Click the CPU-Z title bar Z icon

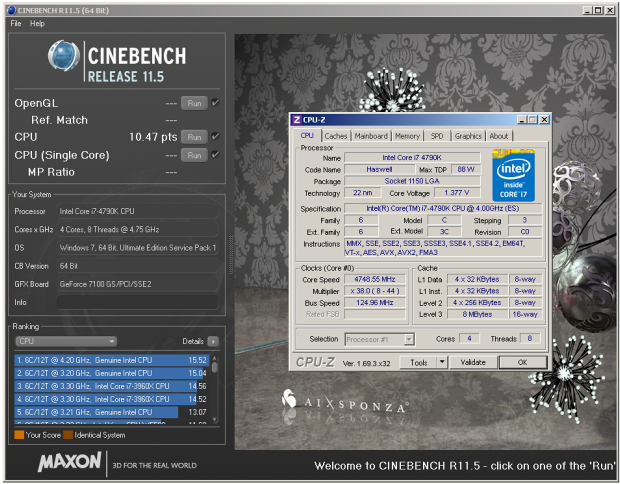pyautogui.click(x=297, y=120)
